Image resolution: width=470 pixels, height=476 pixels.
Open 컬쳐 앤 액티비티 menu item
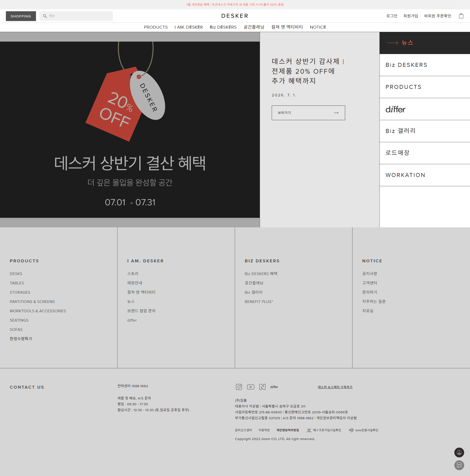pyautogui.click(x=287, y=27)
